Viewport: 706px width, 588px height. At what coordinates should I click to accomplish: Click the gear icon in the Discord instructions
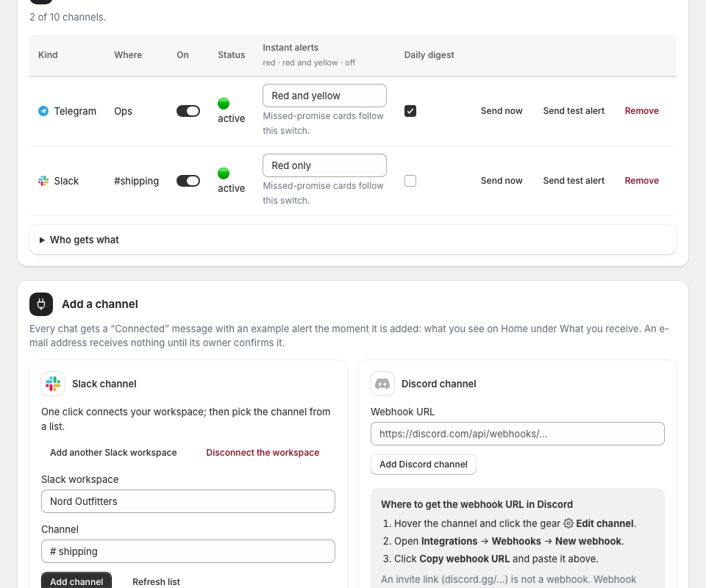[x=568, y=523]
